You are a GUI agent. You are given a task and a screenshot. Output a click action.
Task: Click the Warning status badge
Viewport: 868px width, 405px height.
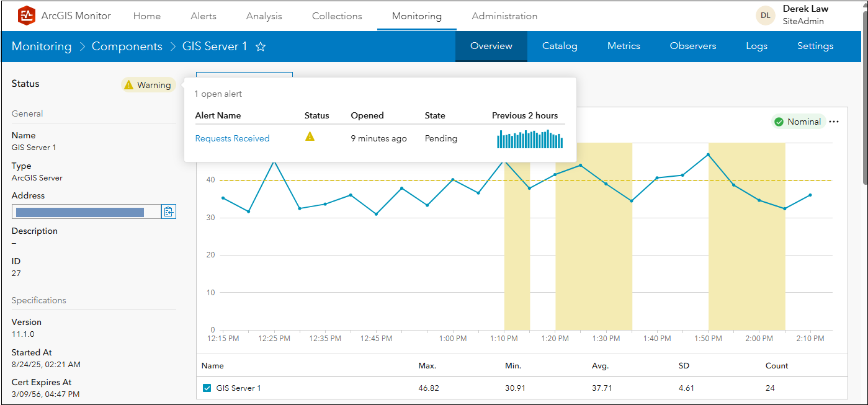pyautogui.click(x=148, y=85)
